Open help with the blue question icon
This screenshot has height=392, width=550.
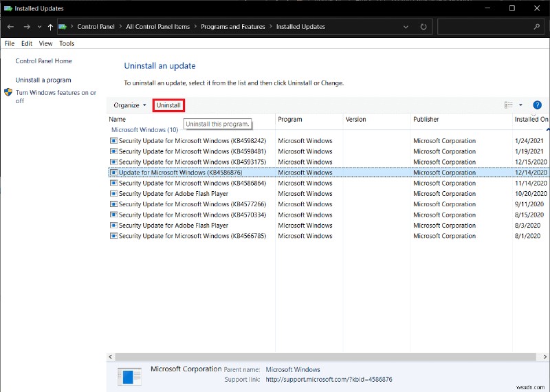pos(537,105)
